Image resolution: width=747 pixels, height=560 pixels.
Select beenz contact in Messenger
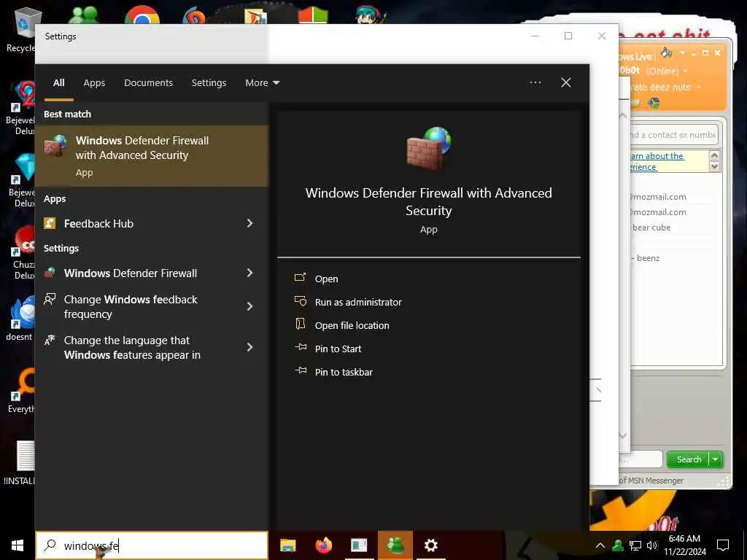pyautogui.click(x=648, y=258)
